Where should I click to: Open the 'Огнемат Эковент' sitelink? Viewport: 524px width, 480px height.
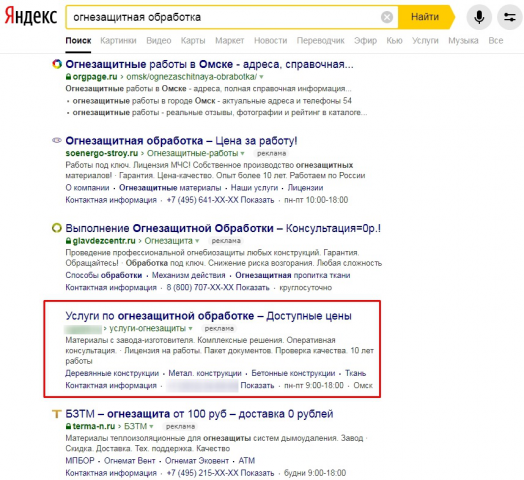point(197,461)
